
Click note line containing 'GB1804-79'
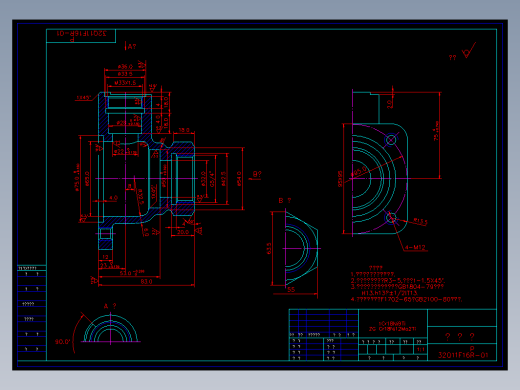[397, 287]
